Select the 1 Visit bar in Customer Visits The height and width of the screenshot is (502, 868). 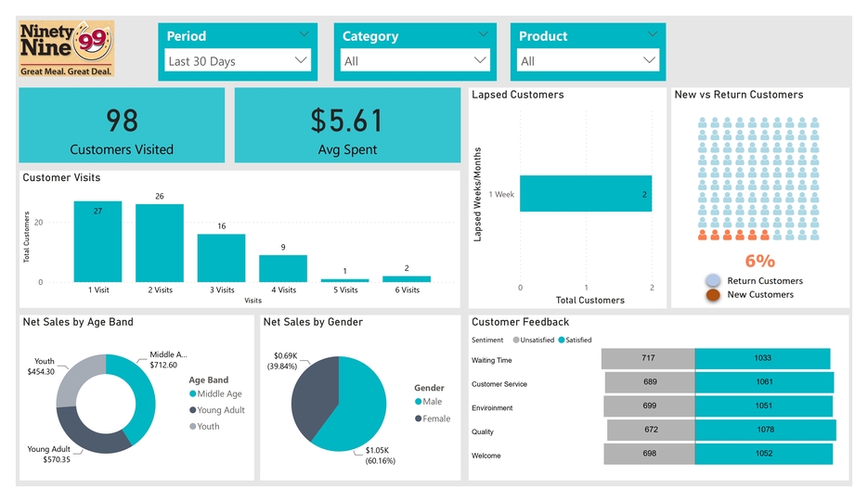pos(97,241)
